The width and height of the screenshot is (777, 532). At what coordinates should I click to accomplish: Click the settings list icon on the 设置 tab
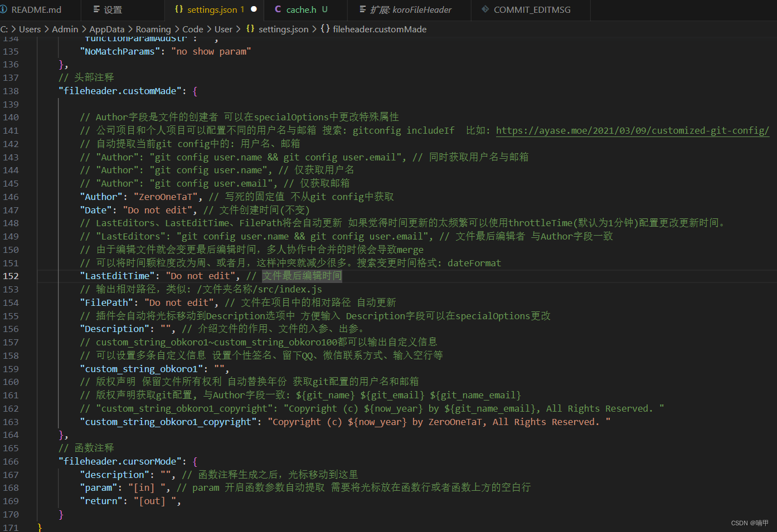click(x=96, y=9)
